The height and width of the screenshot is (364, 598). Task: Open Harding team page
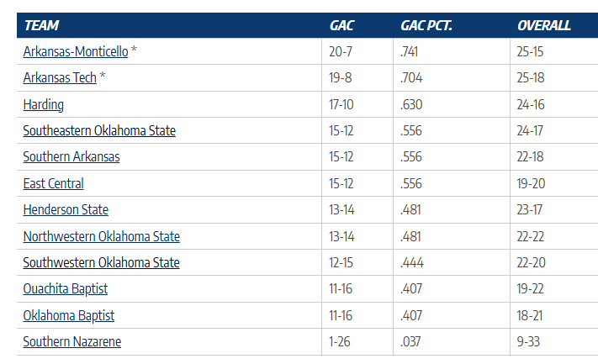click(43, 104)
